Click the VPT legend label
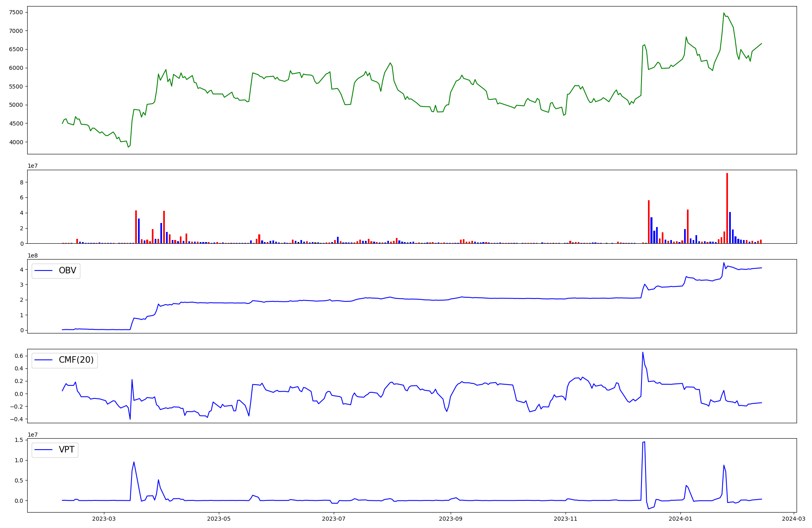The image size is (812, 528). click(67, 450)
